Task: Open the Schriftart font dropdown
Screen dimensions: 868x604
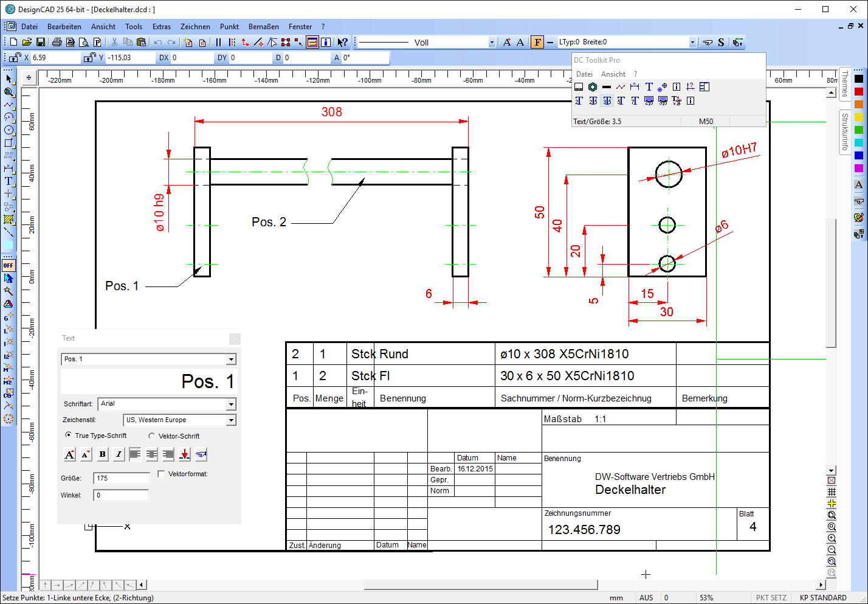Action: pos(231,404)
